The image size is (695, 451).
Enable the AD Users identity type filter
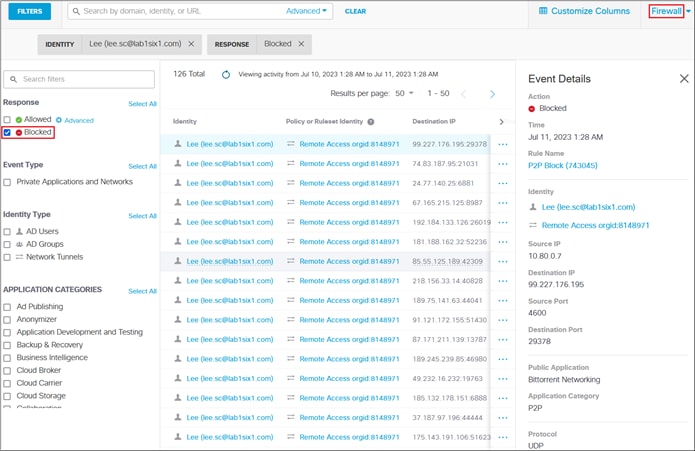pos(7,231)
